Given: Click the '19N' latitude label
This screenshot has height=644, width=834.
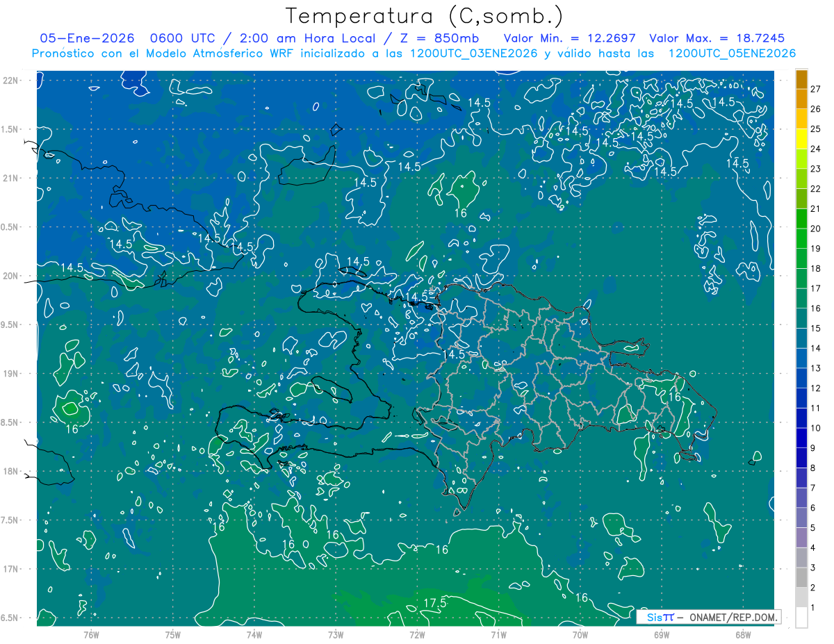Looking at the screenshot, I should [10, 374].
